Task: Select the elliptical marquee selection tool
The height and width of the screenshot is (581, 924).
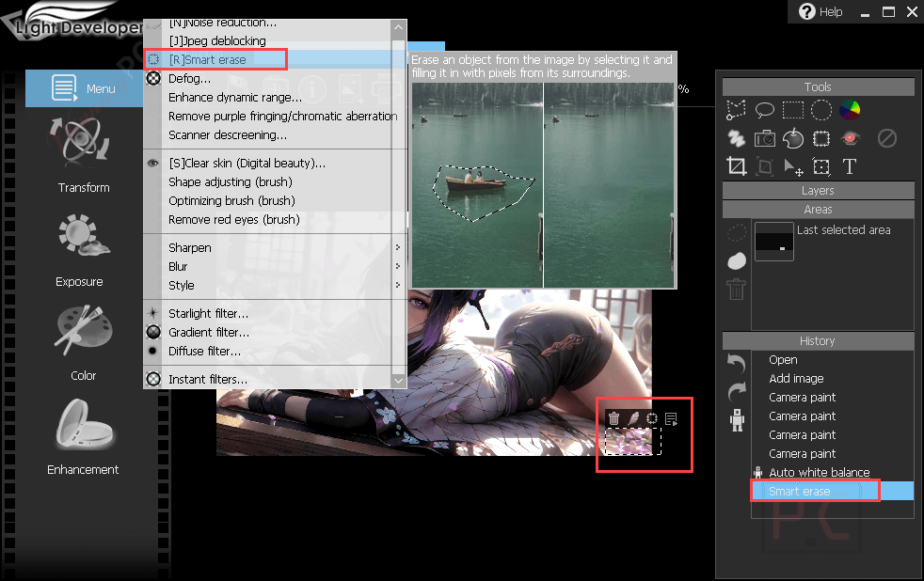Action: point(820,109)
